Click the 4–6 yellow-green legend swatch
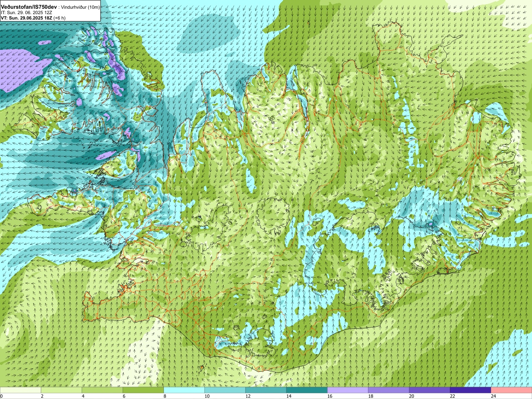The width and height of the screenshot is (532, 399). [102, 390]
